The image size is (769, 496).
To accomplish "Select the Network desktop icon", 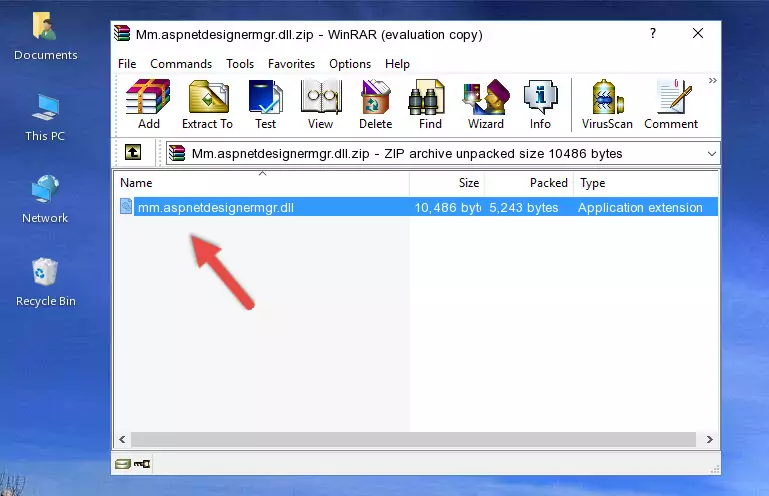I will [x=45, y=199].
